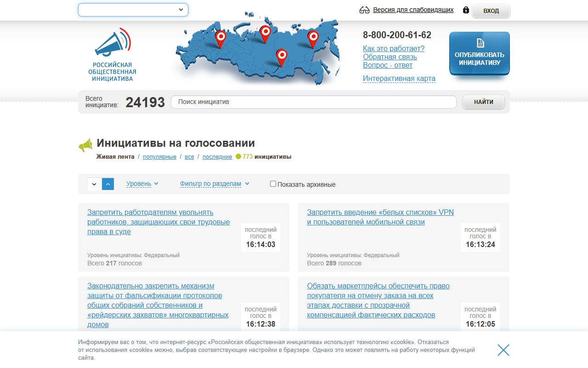
Task: Open initiative about фальсификации протоколов общих собраний
Action: tap(158, 305)
